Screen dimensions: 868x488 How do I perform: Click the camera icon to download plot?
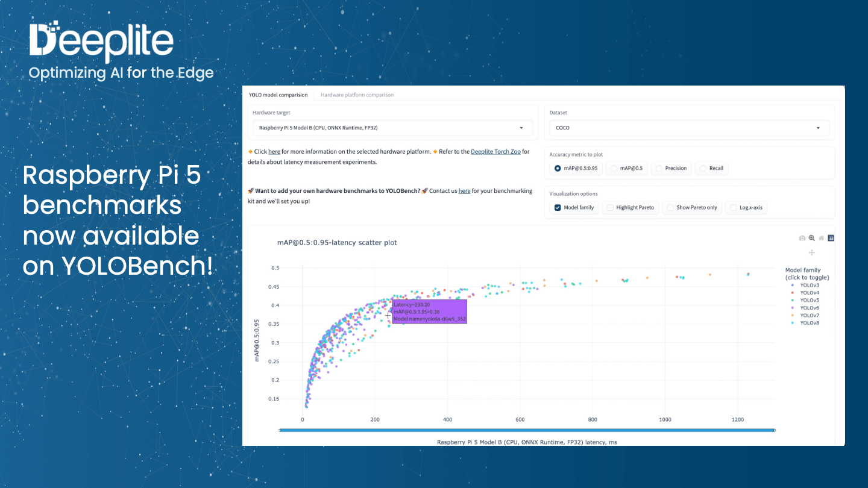(802, 237)
